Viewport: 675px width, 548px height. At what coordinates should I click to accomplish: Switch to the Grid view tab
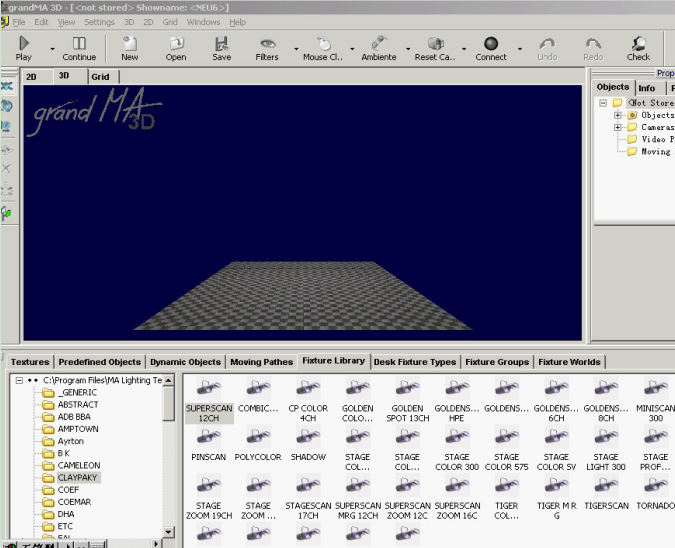pos(100,77)
